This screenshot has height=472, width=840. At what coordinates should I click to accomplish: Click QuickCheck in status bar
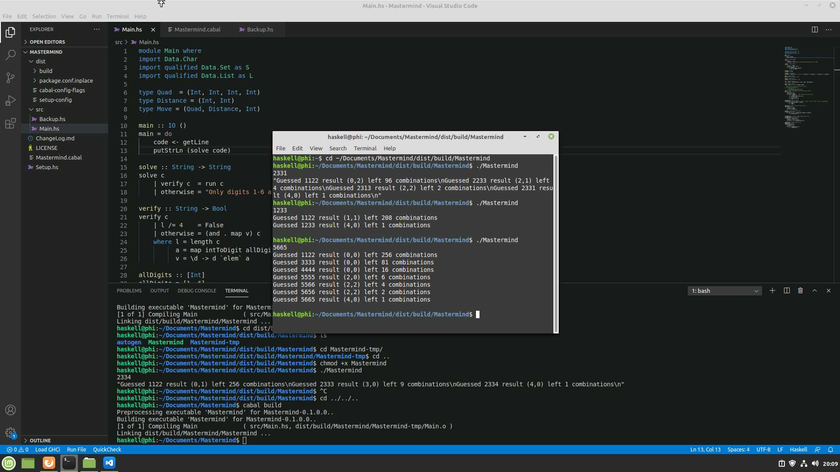coord(107,449)
